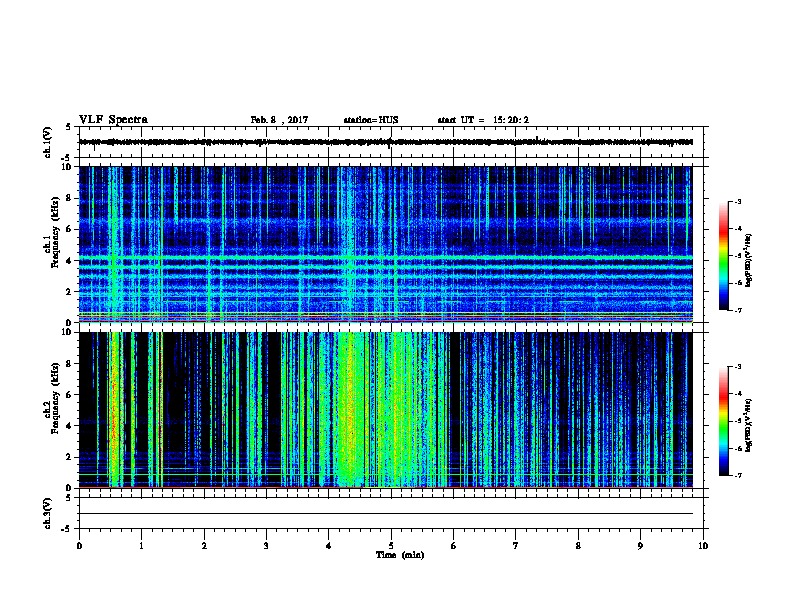Click the time axis tick label "1"
Screen dimensions: 792x612
[x=141, y=546]
